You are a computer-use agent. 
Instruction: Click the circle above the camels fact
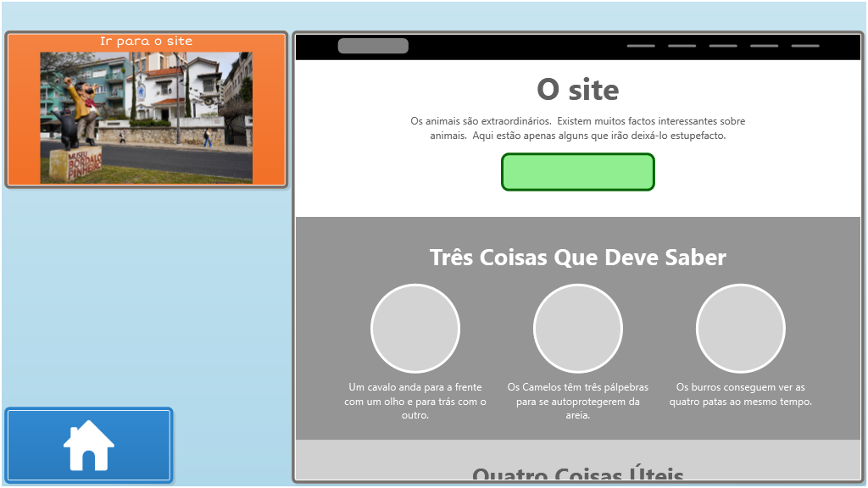point(578,329)
